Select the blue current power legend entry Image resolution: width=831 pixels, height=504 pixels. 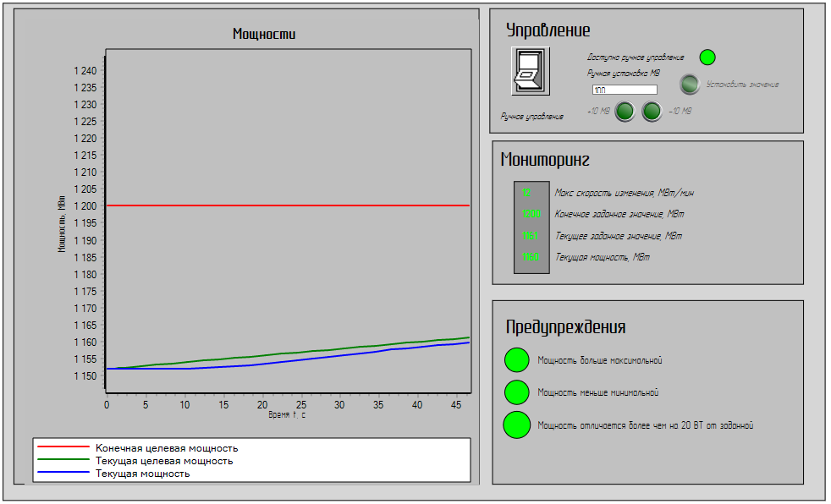coord(142,474)
